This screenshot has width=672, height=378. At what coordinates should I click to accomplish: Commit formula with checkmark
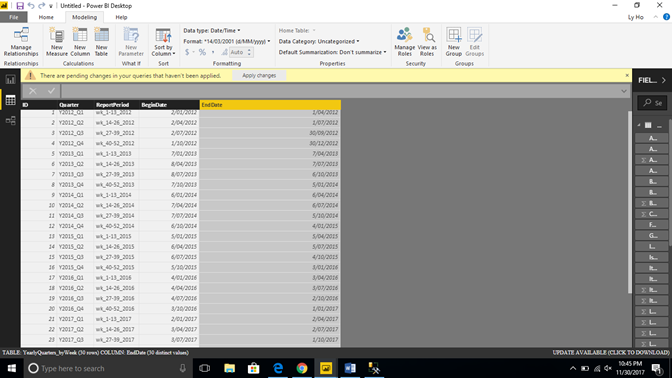point(51,91)
